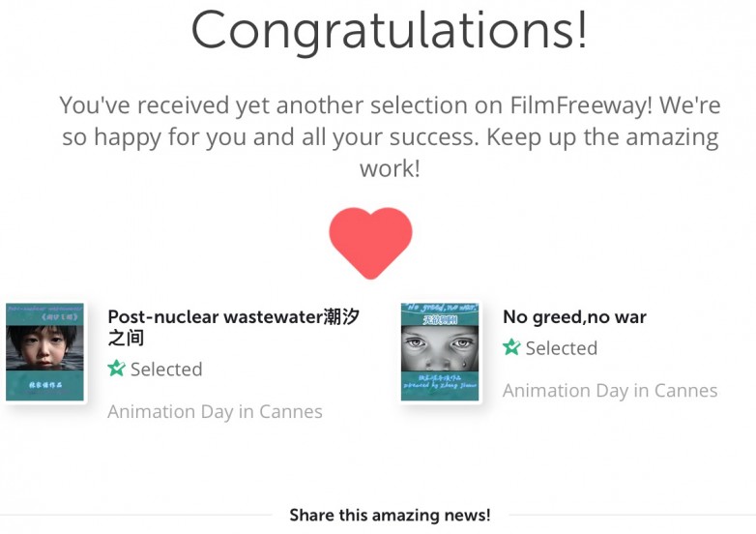The height and width of the screenshot is (534, 756).
Task: Click the crying eyes on right poster
Action: (x=440, y=344)
